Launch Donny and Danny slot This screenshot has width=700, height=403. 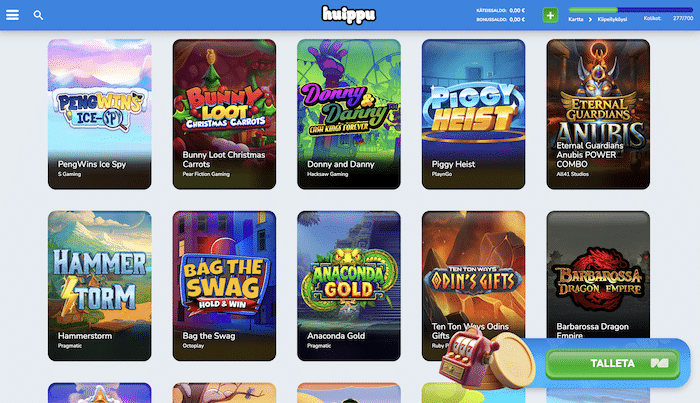[349, 114]
